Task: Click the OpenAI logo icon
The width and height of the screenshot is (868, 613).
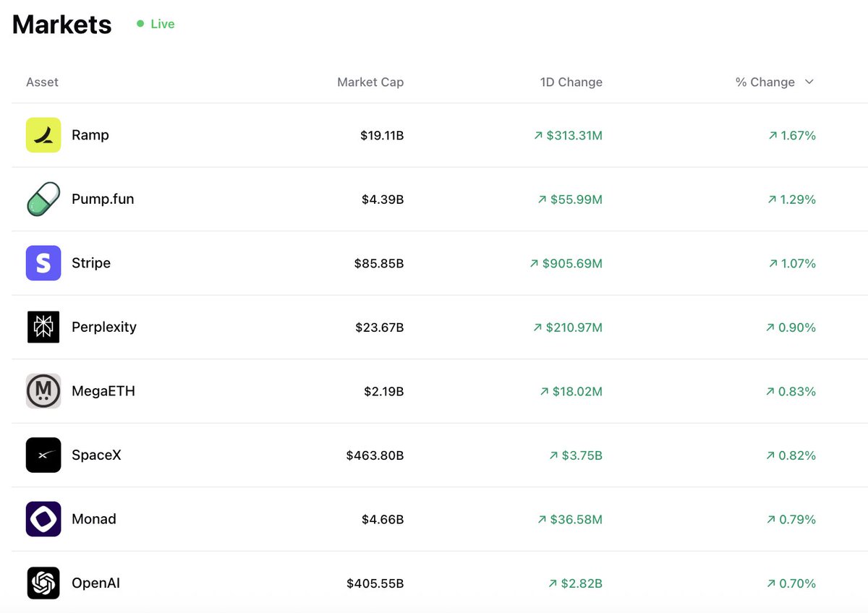Action: point(43,583)
